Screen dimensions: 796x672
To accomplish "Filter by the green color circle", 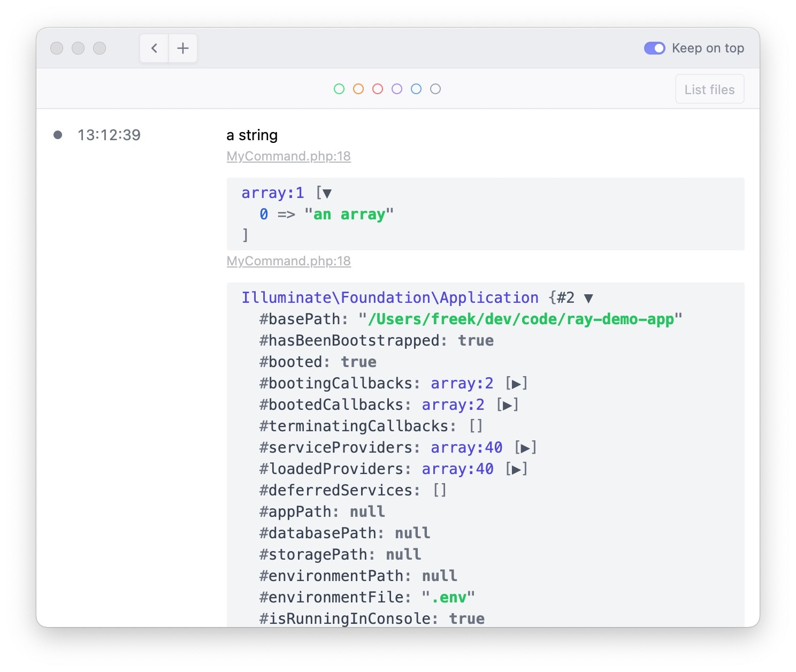I will [339, 89].
